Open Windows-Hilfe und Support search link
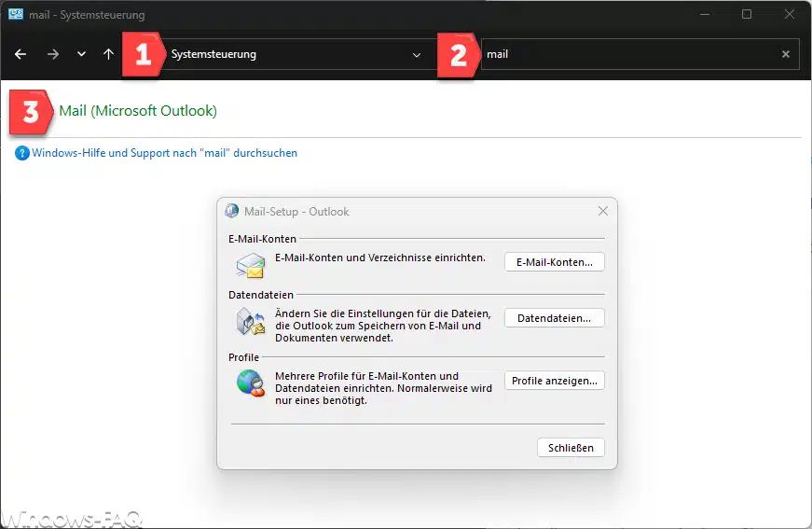 164,153
